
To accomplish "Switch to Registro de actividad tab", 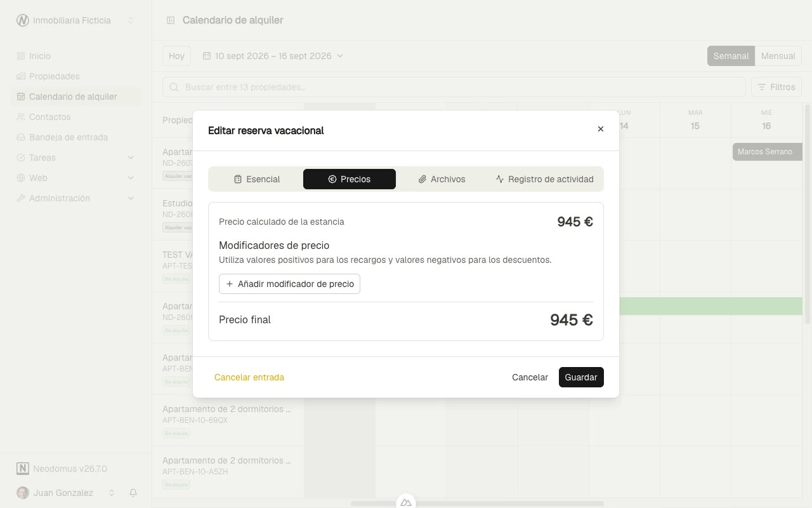I will point(544,179).
